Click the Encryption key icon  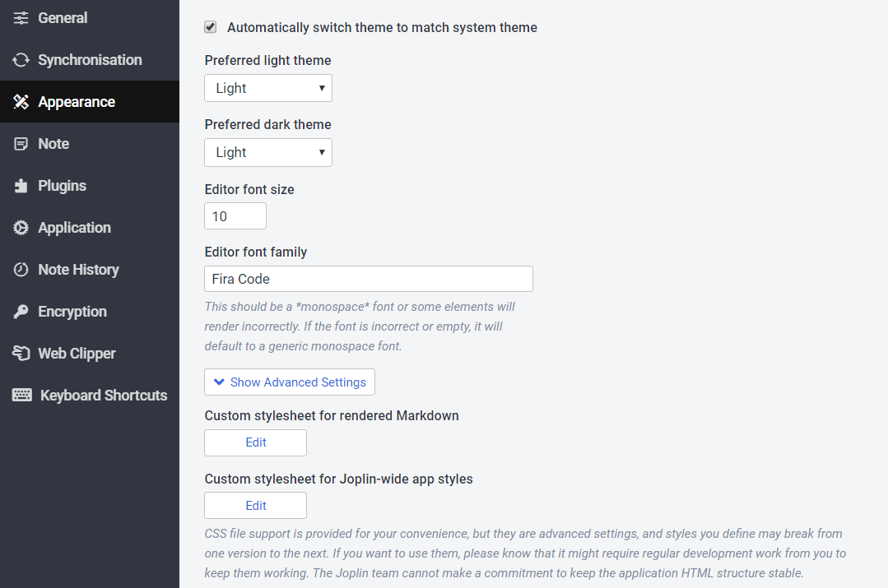(x=21, y=312)
